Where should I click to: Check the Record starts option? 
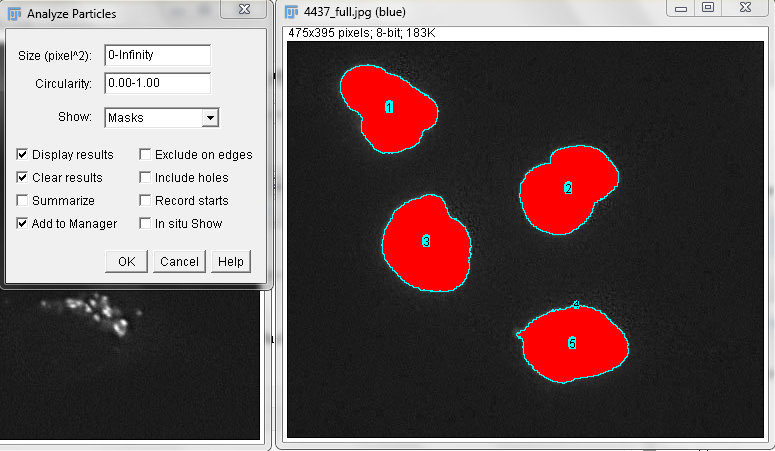coord(145,200)
